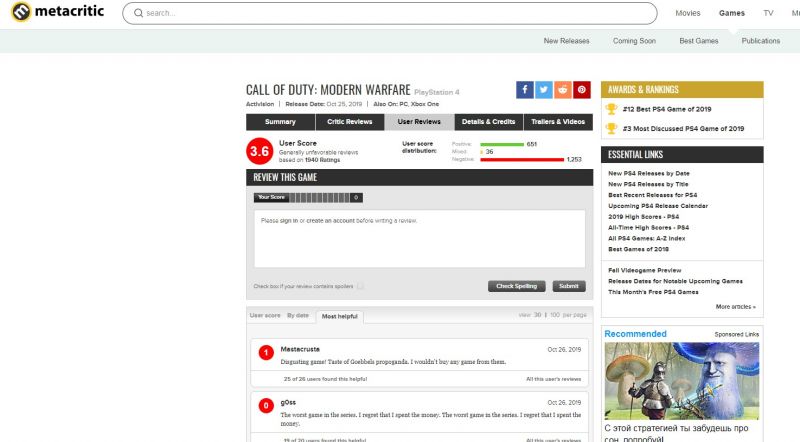Screen dimensions: 800x442
Task: Share the game page on Twitter
Action: [x=543, y=90]
